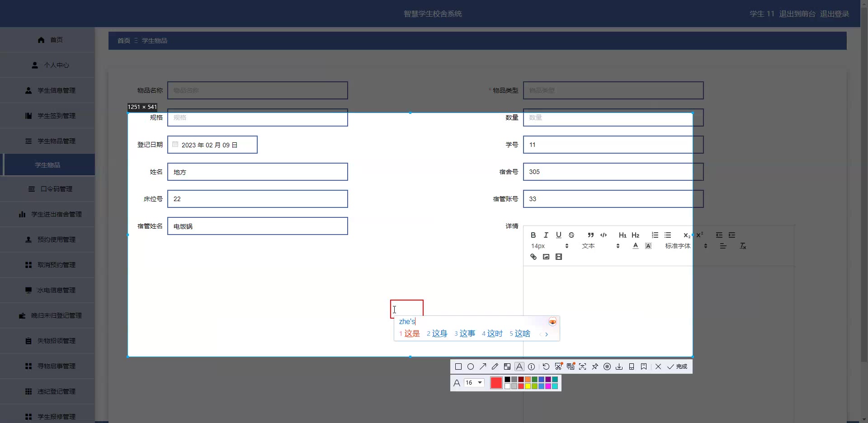Click the scissors long-screenshot icon
Viewport: 868px width, 423px height.
(558, 367)
